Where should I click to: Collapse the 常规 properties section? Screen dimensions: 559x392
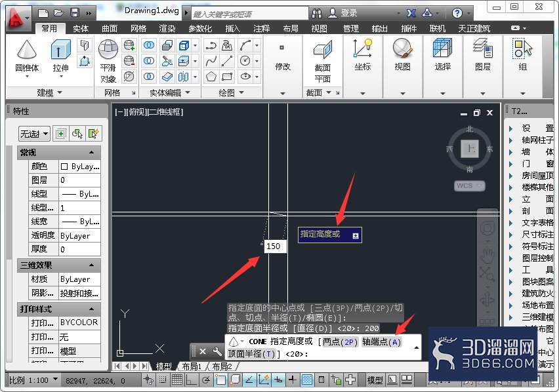coord(91,152)
